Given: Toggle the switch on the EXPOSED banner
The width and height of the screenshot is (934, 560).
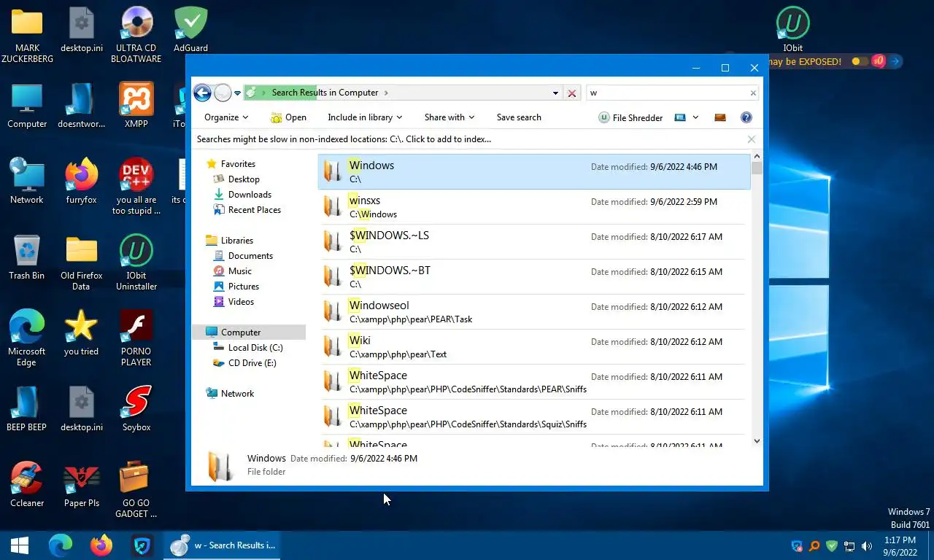Looking at the screenshot, I should click(x=860, y=62).
